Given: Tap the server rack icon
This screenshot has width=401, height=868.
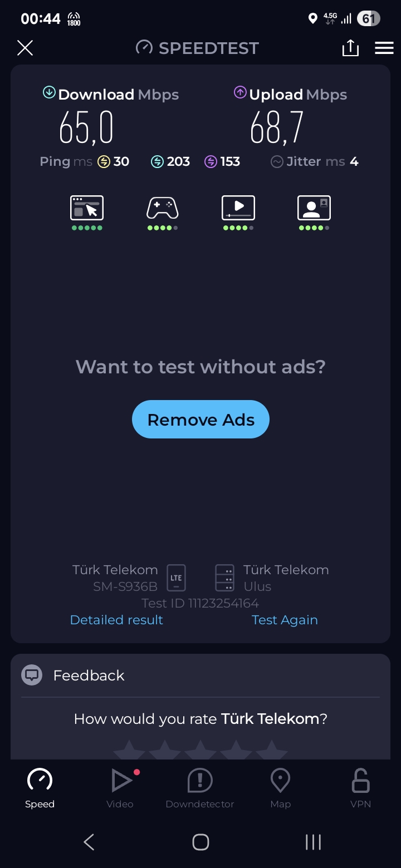Looking at the screenshot, I should tap(225, 578).
